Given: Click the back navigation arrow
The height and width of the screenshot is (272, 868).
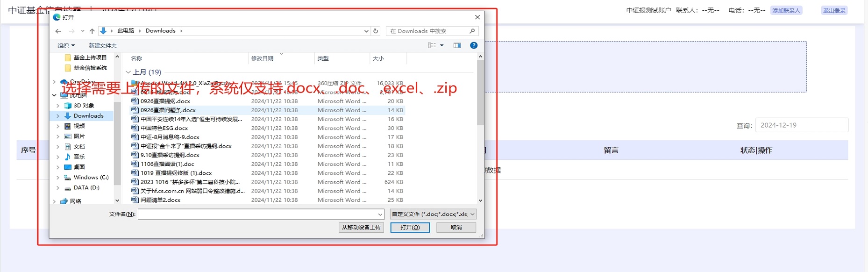Looking at the screenshot, I should 58,31.
